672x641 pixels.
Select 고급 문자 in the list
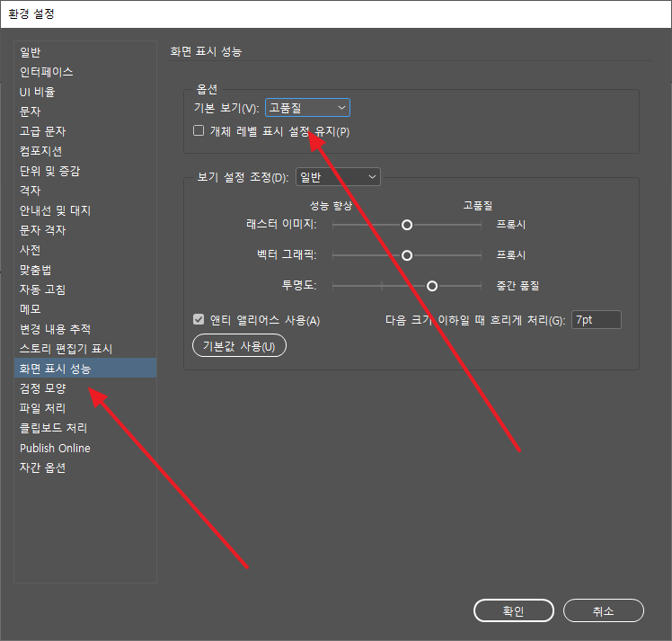click(85, 131)
